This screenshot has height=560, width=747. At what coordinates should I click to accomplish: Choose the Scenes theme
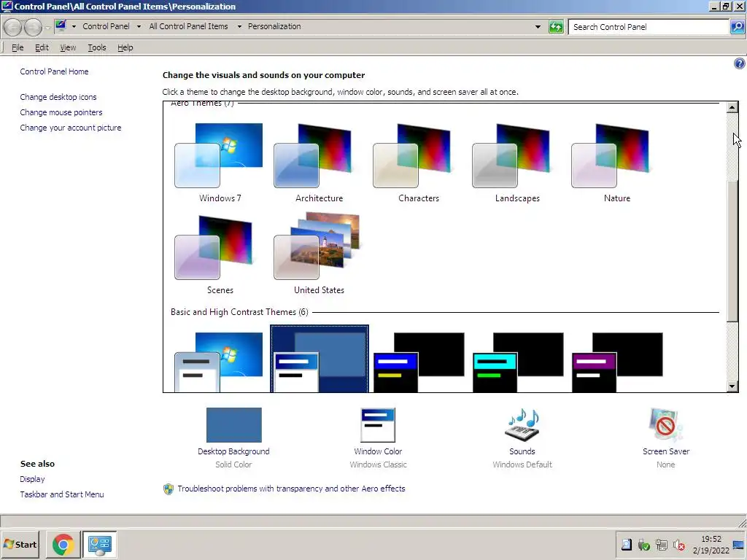[219, 254]
